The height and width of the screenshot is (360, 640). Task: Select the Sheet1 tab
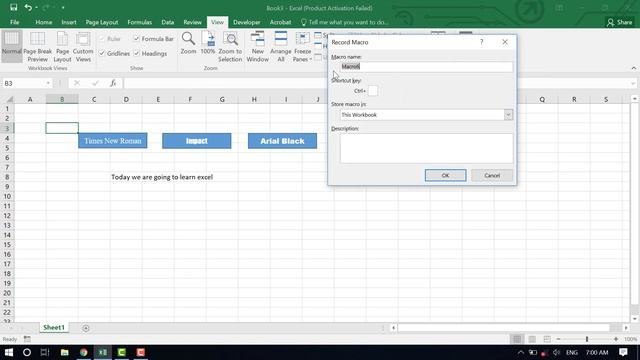[54, 327]
